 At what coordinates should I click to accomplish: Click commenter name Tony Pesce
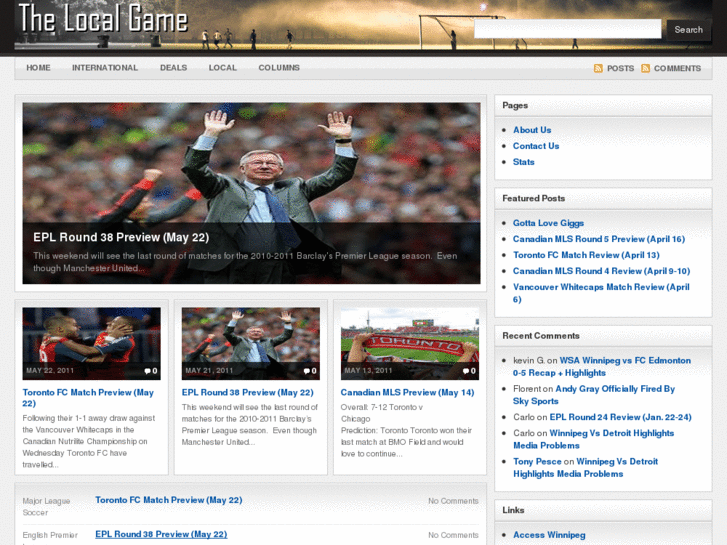tap(537, 462)
